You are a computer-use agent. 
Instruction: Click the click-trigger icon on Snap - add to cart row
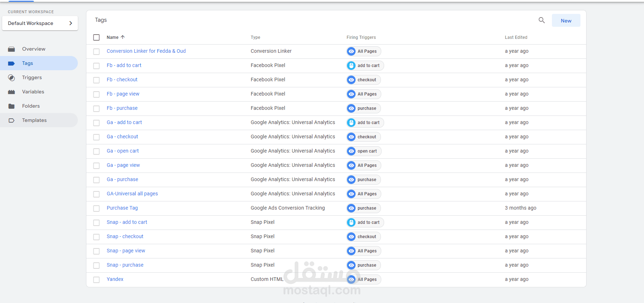point(351,222)
